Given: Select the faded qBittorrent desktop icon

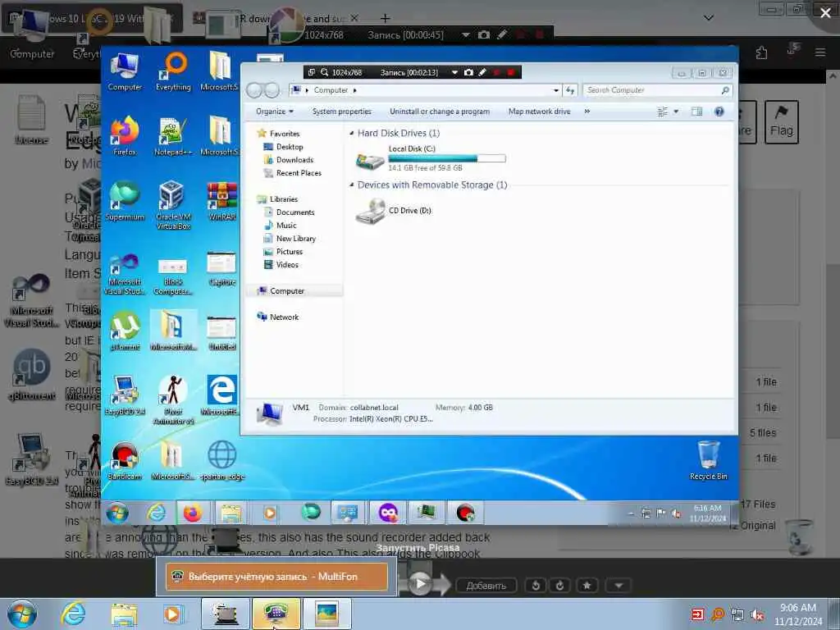Looking at the screenshot, I should [x=32, y=375].
